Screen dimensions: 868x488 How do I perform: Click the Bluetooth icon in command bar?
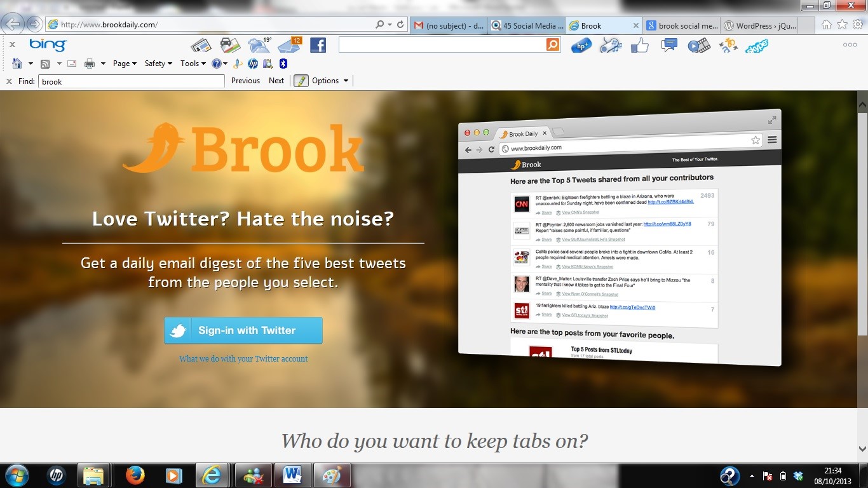coord(283,64)
